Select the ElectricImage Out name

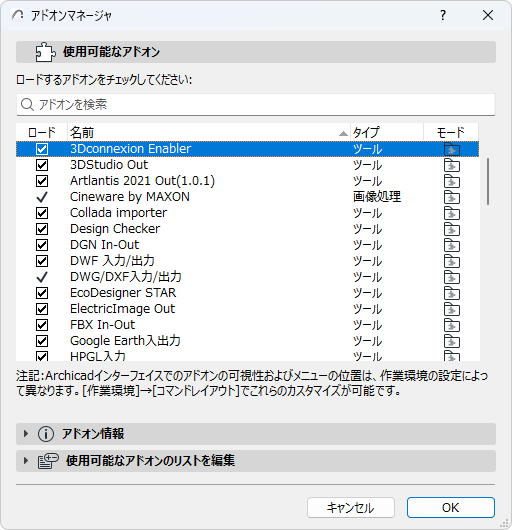coord(122,309)
